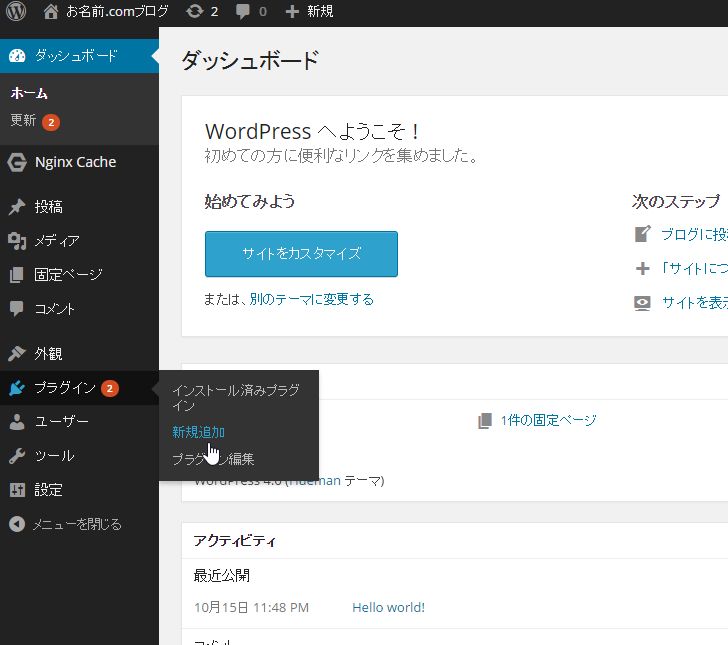Click the plugin update count badge
Image resolution: width=728 pixels, height=645 pixels.
tap(110, 389)
